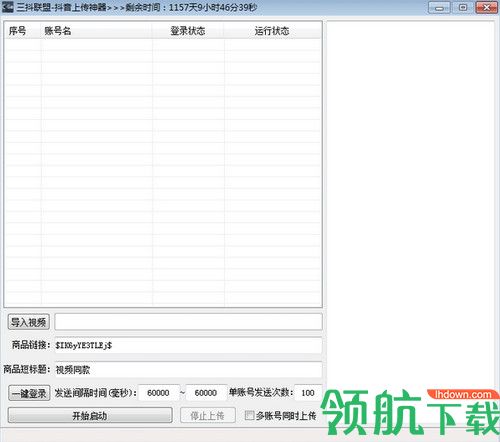This screenshot has height=442, width=500.
Task: Click the 一键登录 button
Action: [x=29, y=393]
